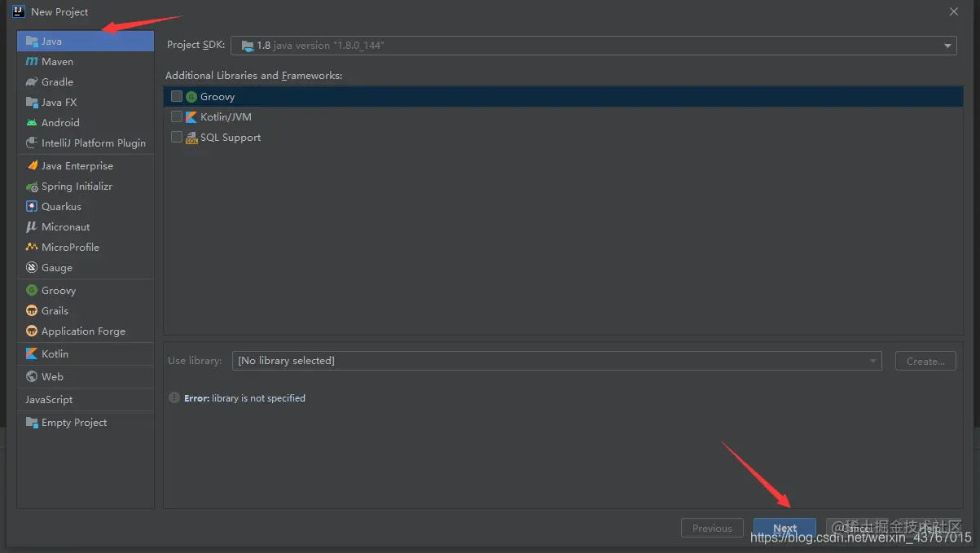Select 'Java Enterprise' label text
Viewport: 980px width, 553px height.
tap(77, 165)
